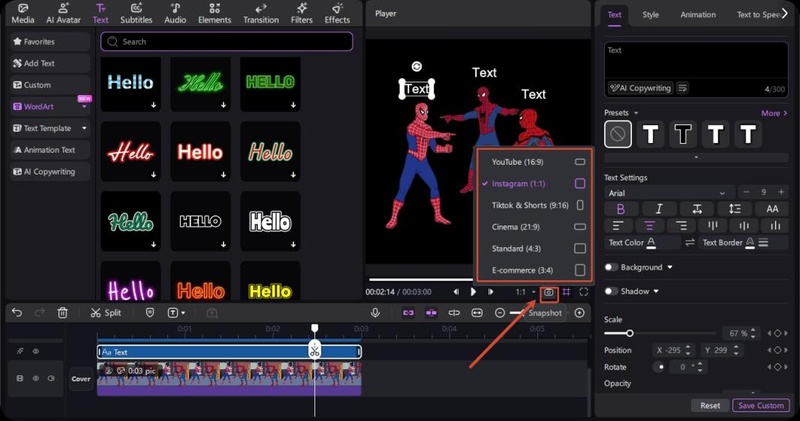Click the AI Copywriting button in text box

click(640, 88)
